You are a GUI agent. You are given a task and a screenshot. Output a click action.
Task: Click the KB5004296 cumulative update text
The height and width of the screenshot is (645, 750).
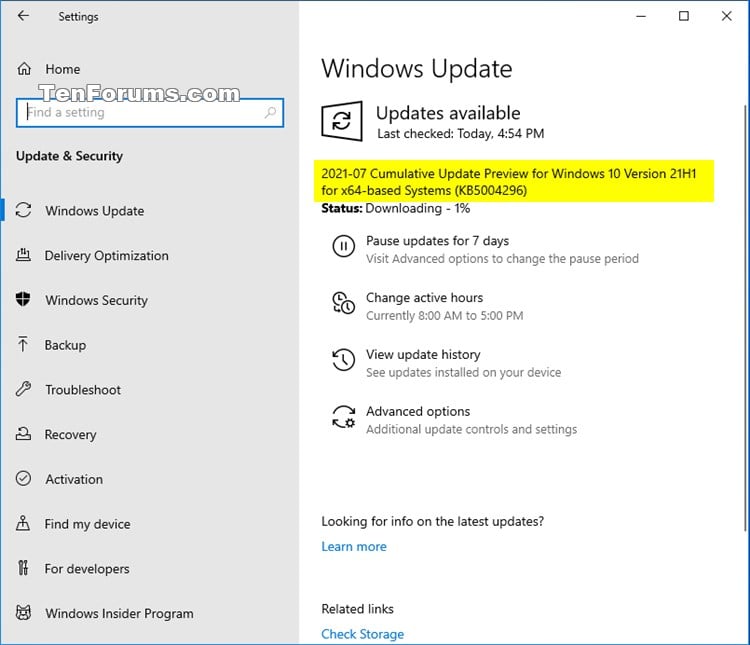[x=508, y=182]
